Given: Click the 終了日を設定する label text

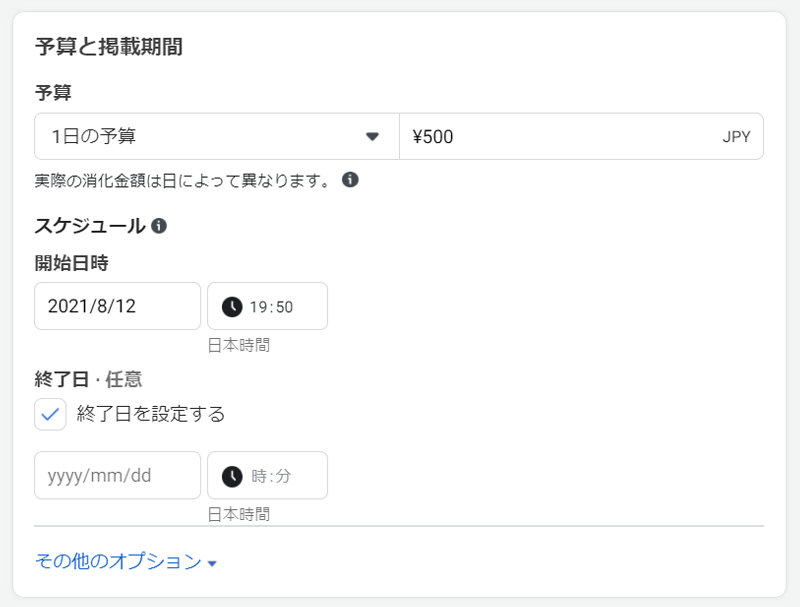Looking at the screenshot, I should (151, 414).
